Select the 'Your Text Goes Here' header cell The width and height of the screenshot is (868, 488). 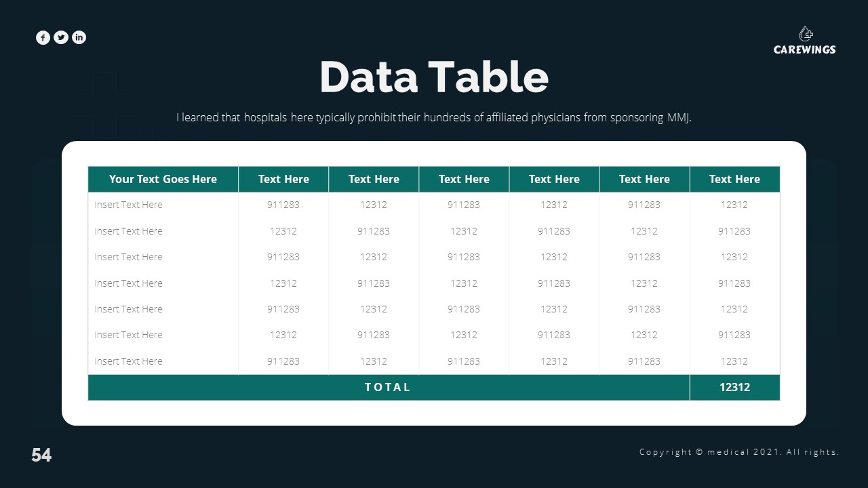163,180
